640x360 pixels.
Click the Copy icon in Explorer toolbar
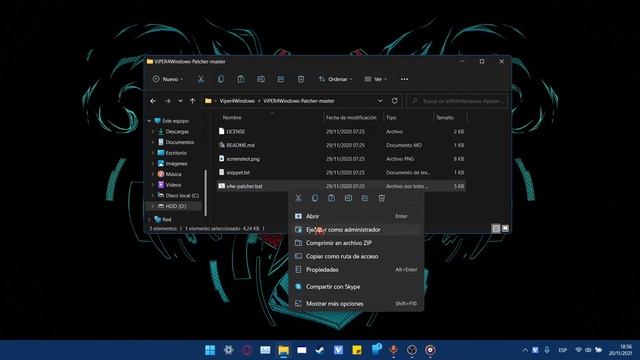tap(220, 79)
